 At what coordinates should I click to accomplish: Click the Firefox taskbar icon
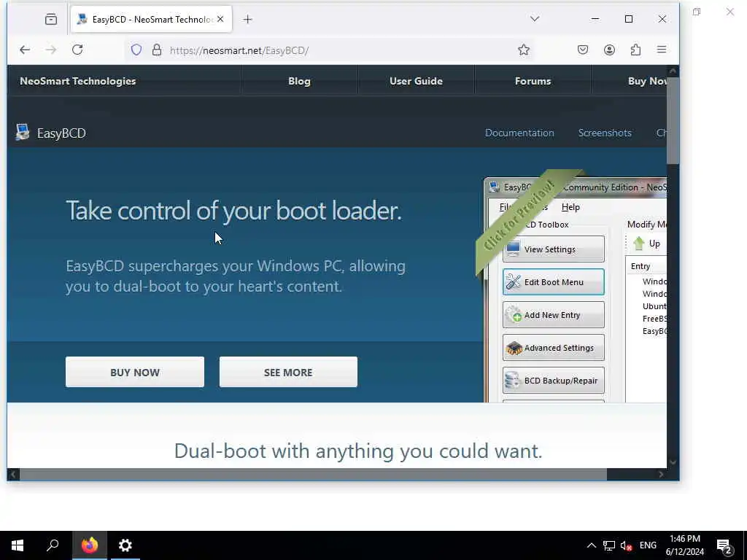point(90,545)
